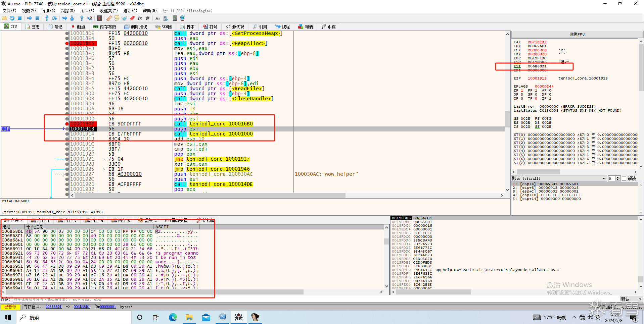
Task: Toggle breakpoint bullet at address 10001927
Action: (67, 174)
